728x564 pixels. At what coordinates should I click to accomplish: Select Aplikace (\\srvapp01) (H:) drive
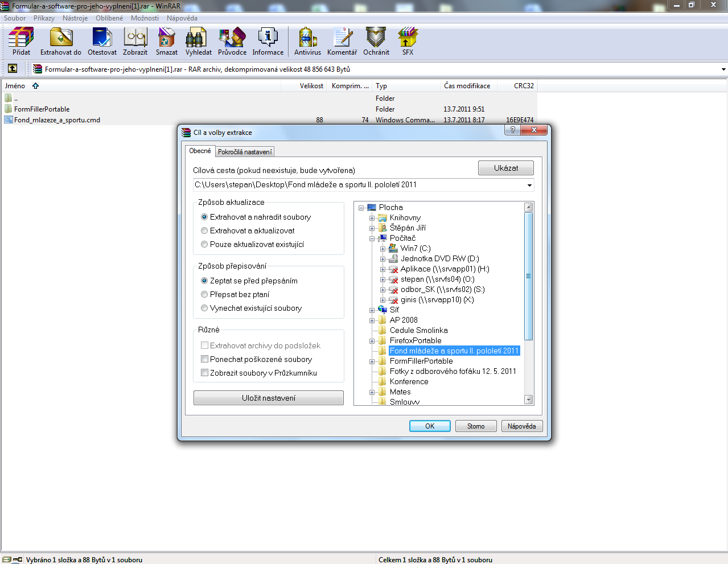pyautogui.click(x=445, y=269)
